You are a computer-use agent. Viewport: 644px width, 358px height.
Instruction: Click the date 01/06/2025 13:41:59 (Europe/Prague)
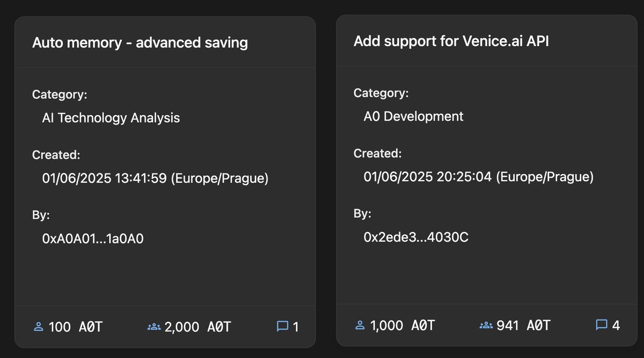tap(155, 178)
